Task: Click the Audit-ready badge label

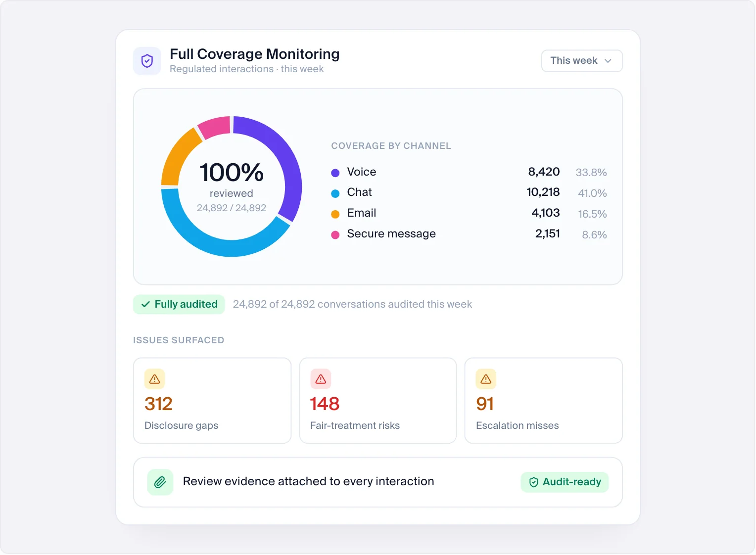Action: click(x=572, y=482)
